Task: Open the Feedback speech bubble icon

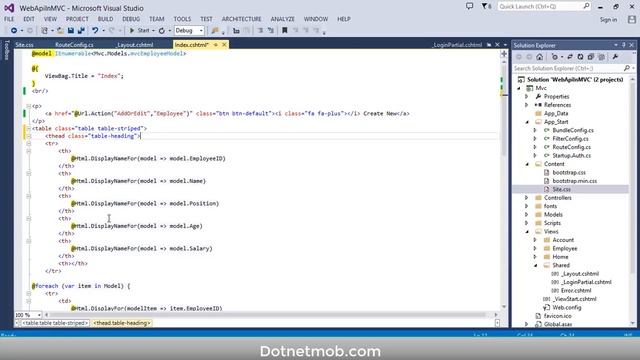Action: coord(469,7)
